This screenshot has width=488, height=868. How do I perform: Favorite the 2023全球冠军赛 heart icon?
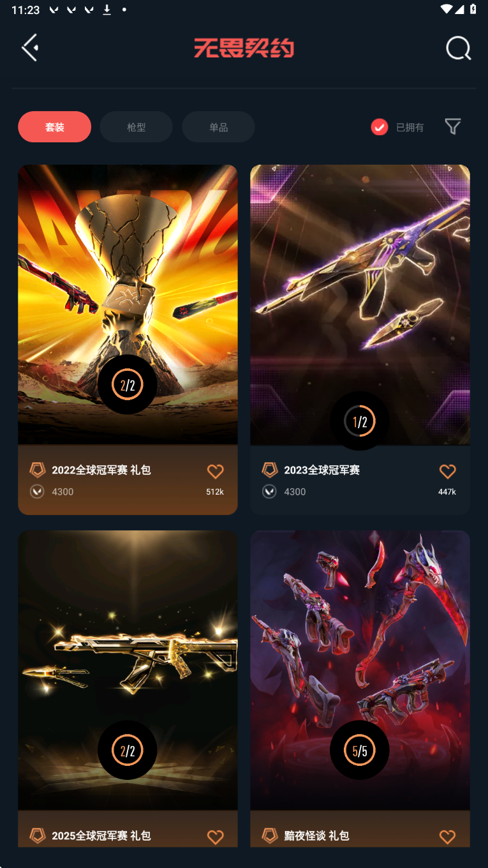[x=448, y=471]
